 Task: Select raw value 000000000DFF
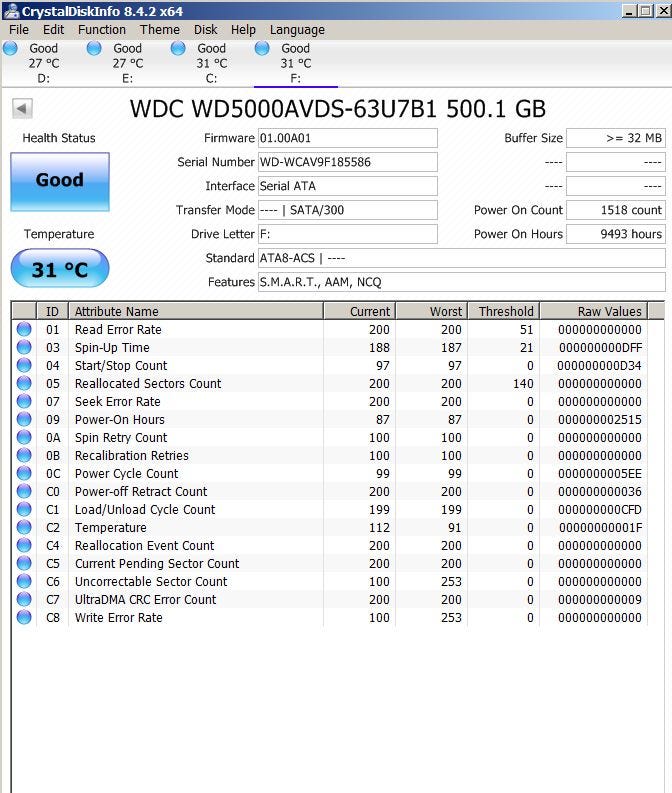[x=600, y=348]
